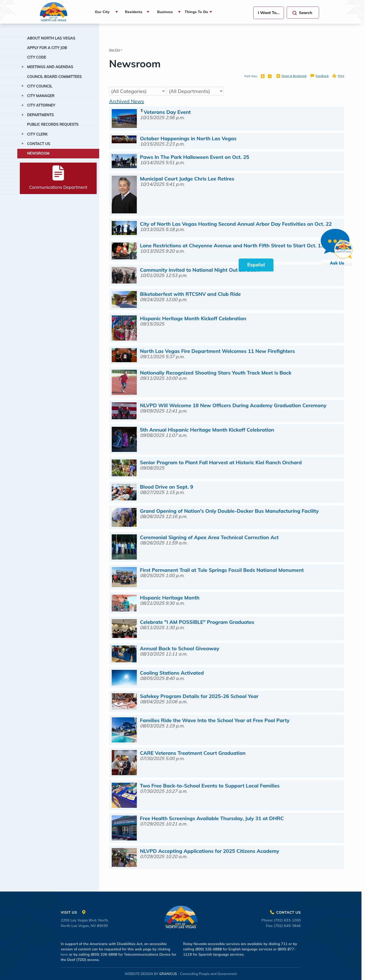
Task: Follow the Our City breadcrumb link
Action: pos(114,50)
